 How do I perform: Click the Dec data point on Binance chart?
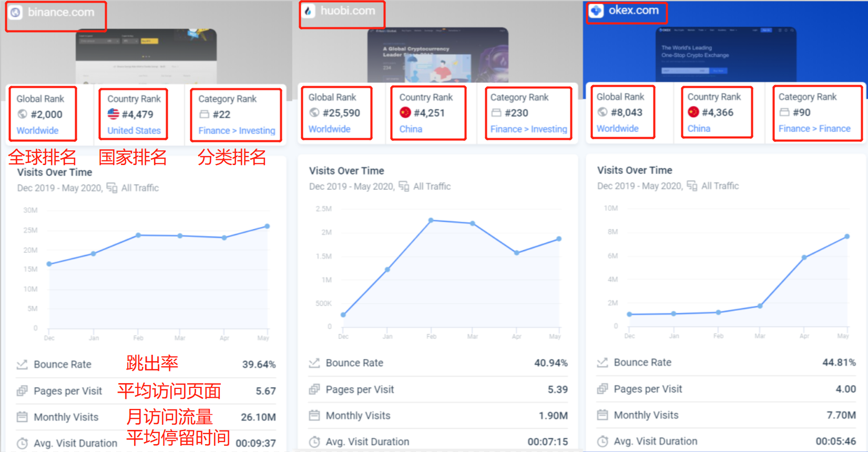pyautogui.click(x=49, y=264)
